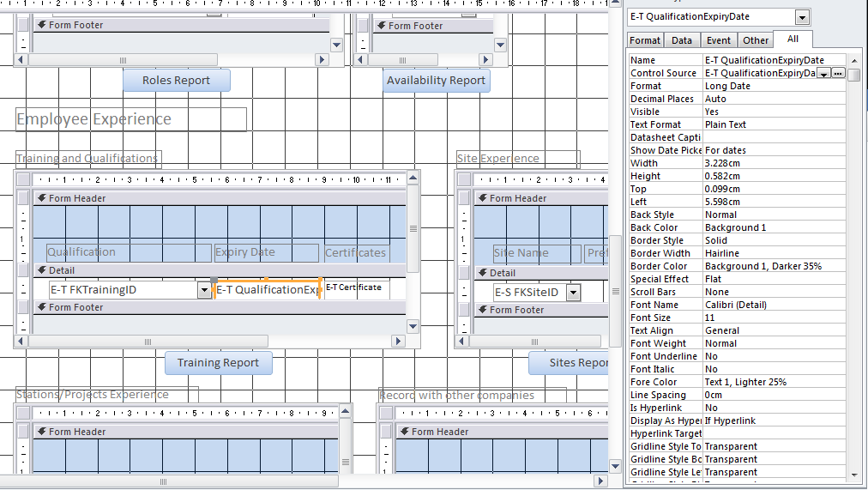Select the E-T Certificate control
This screenshot has width=868, height=490.
[357, 289]
